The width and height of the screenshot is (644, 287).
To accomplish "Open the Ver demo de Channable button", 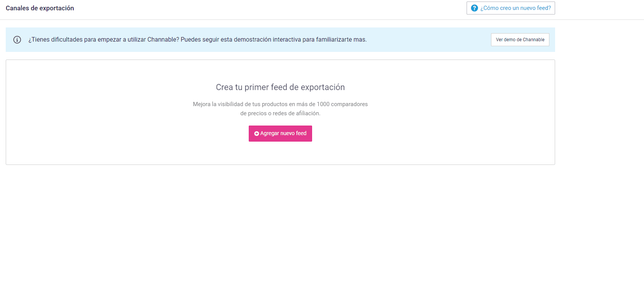I will click(520, 40).
